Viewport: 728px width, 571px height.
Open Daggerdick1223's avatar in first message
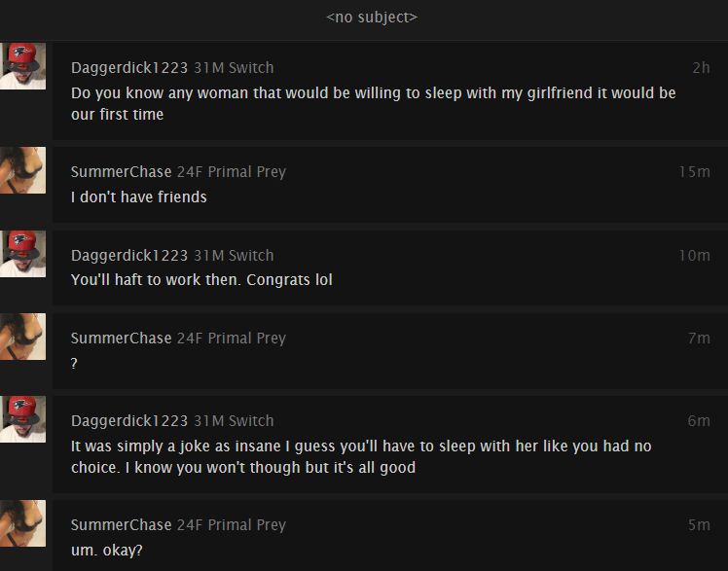pyautogui.click(x=22, y=66)
